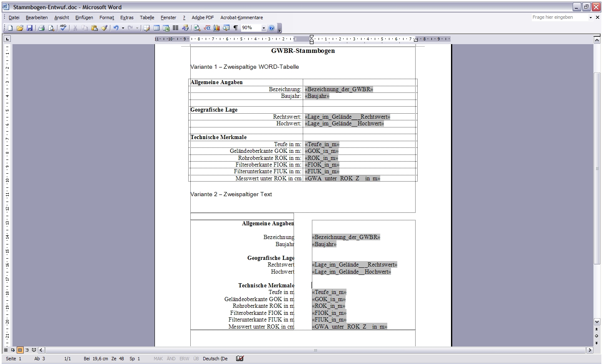Click the horizontal scrollbar left arrow

point(41,350)
